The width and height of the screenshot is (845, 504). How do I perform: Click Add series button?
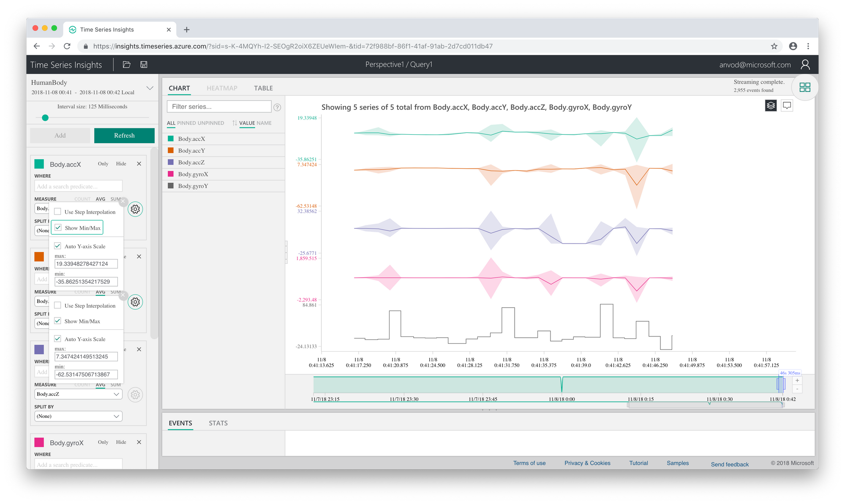coord(60,135)
